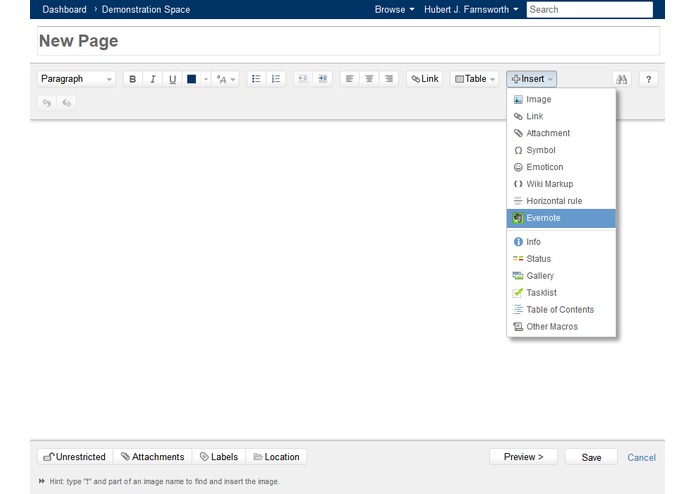
Task: Toggle italic formatting
Action: 152,79
